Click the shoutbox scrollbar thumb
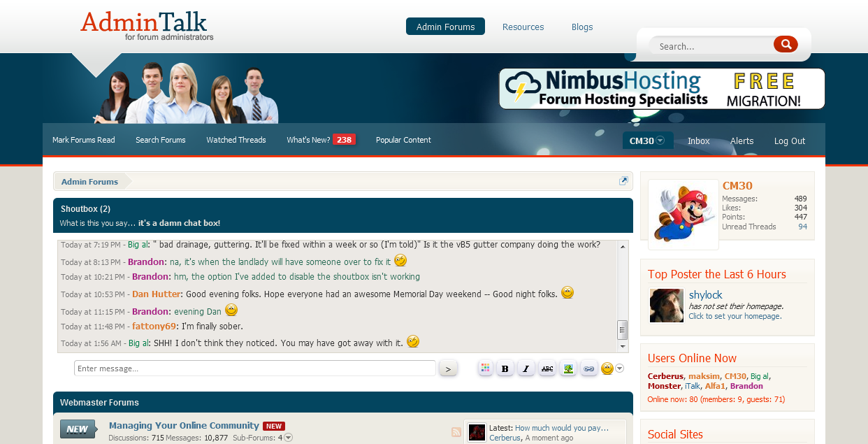The width and height of the screenshot is (868, 444). (x=622, y=330)
